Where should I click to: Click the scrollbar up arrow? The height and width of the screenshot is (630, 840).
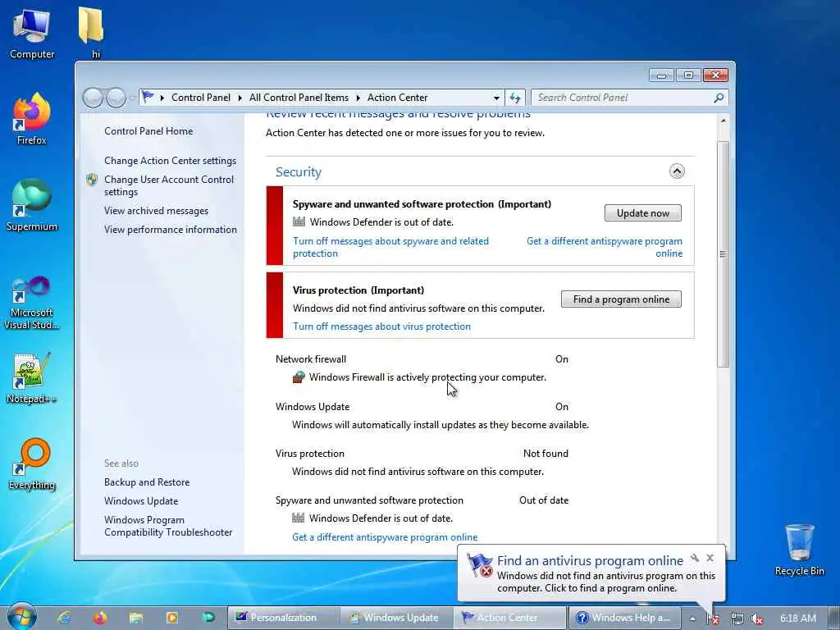click(724, 121)
